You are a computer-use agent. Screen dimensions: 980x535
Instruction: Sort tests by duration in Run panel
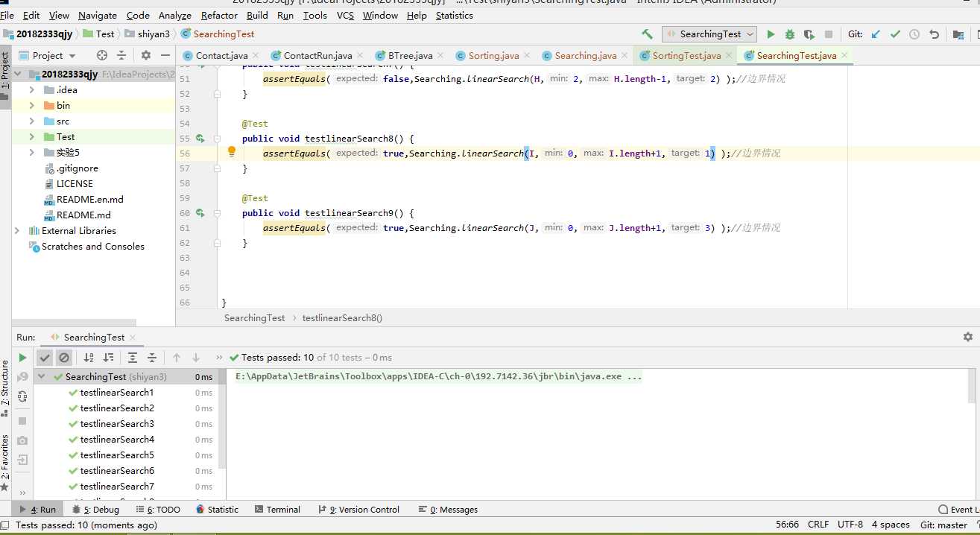[108, 358]
